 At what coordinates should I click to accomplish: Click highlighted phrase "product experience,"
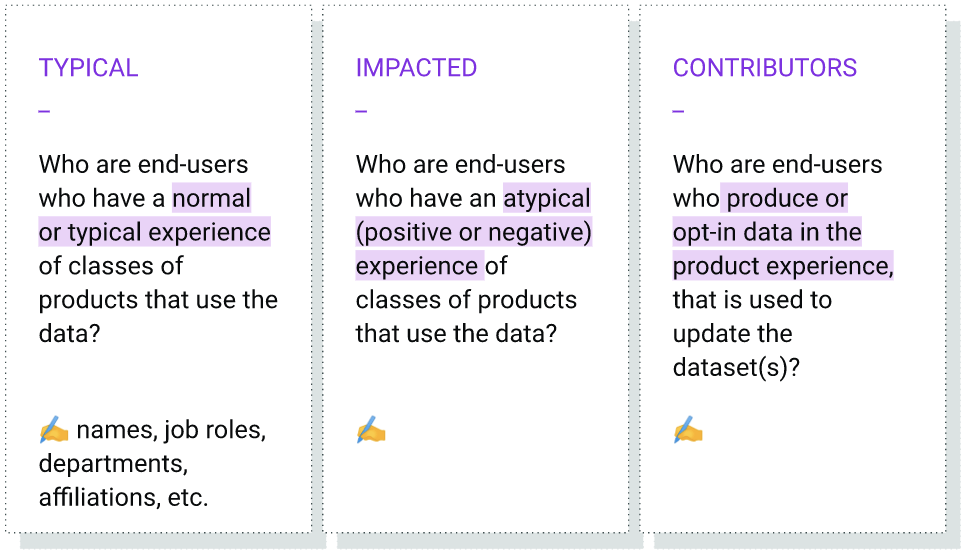point(783,266)
